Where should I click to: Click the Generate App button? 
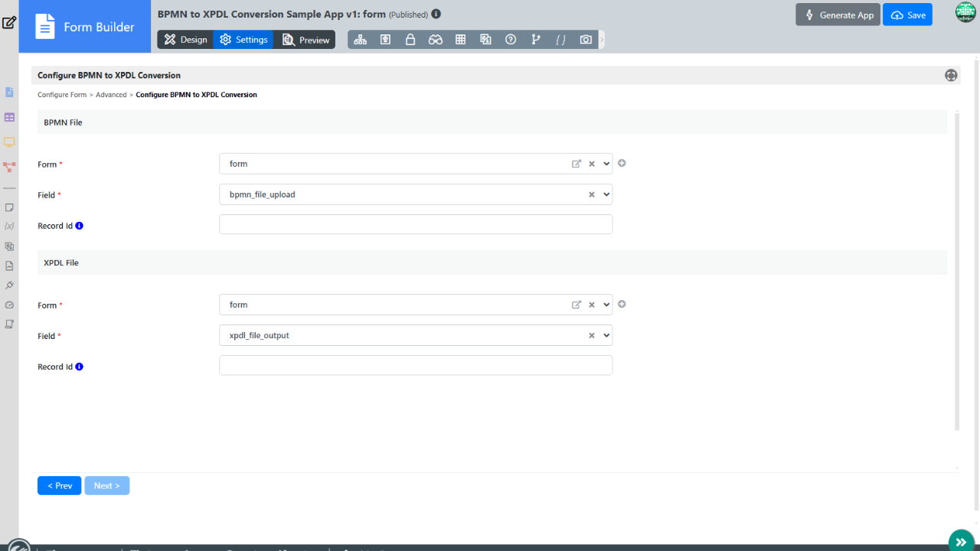click(838, 15)
